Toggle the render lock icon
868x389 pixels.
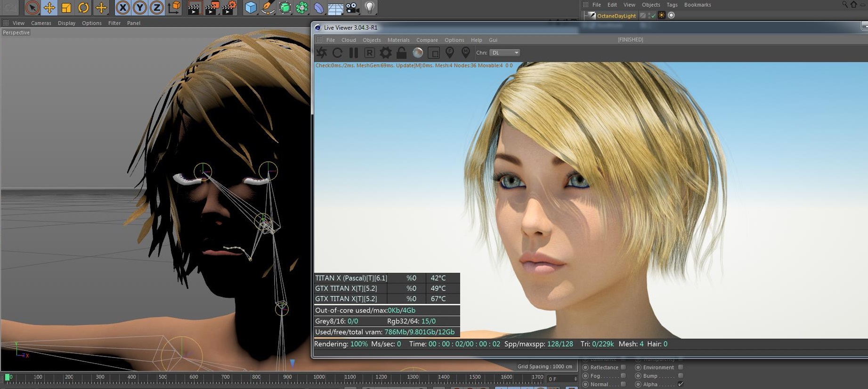(x=401, y=53)
